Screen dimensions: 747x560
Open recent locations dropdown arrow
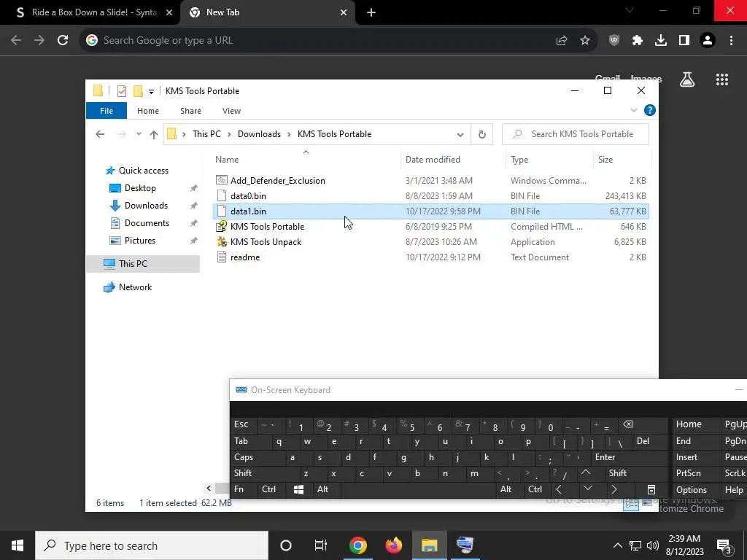139,134
